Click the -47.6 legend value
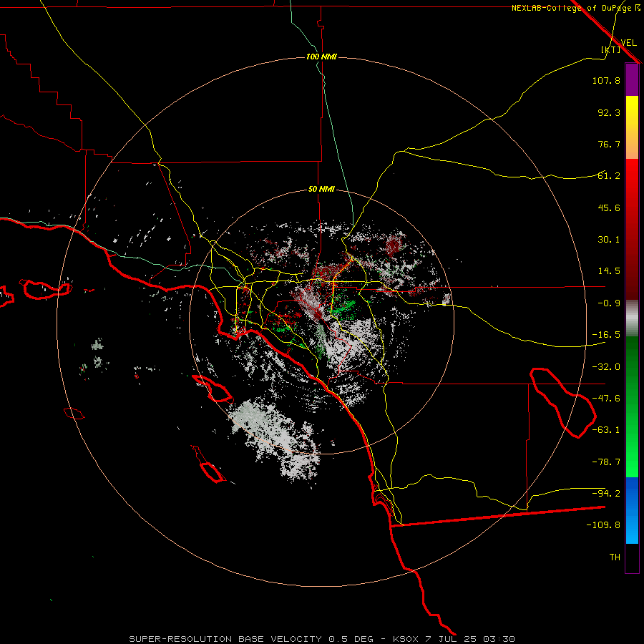This screenshot has height=644, width=644. click(x=606, y=399)
